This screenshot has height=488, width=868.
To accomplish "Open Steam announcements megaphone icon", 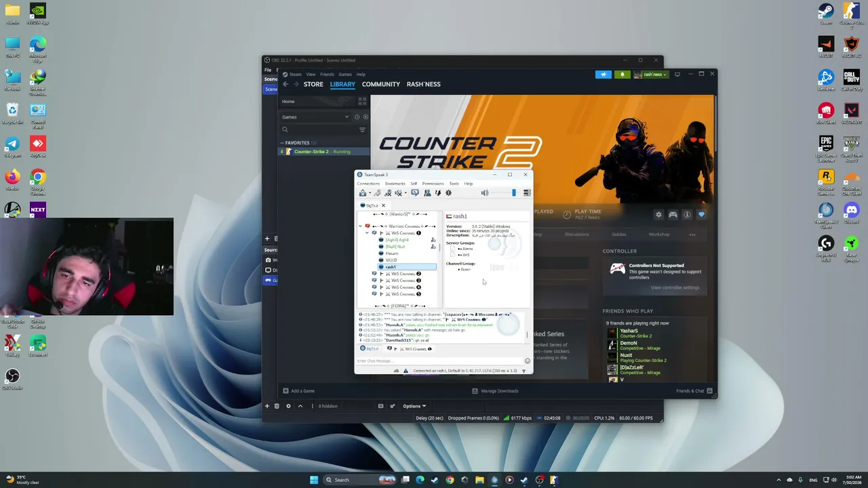I will (603, 75).
